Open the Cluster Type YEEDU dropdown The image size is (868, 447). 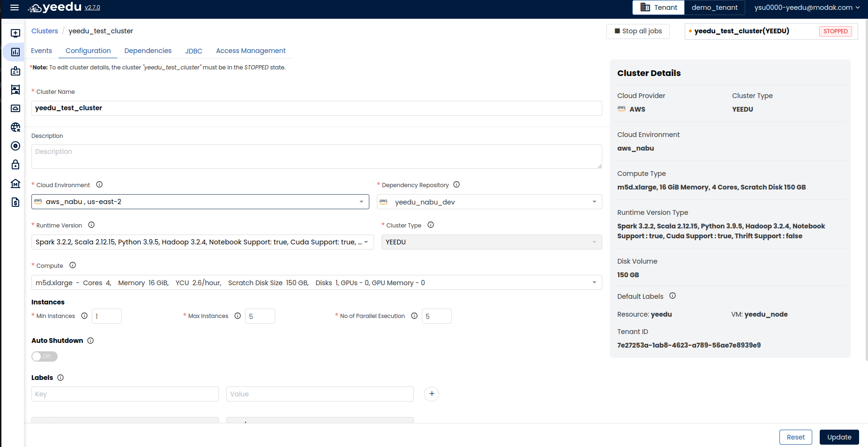point(492,242)
